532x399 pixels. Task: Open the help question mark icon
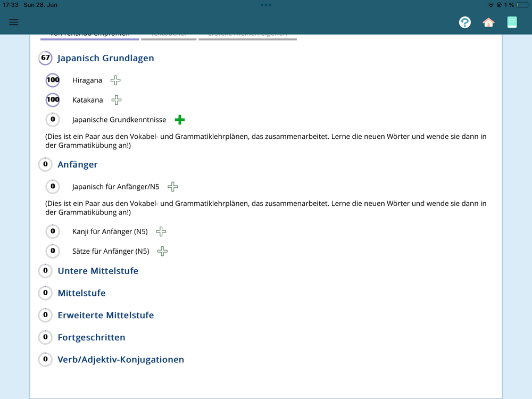click(465, 22)
